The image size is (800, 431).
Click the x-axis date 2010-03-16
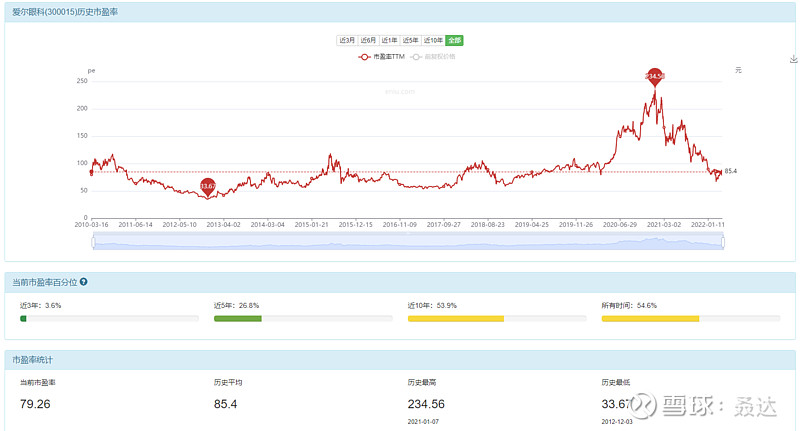tap(91, 224)
